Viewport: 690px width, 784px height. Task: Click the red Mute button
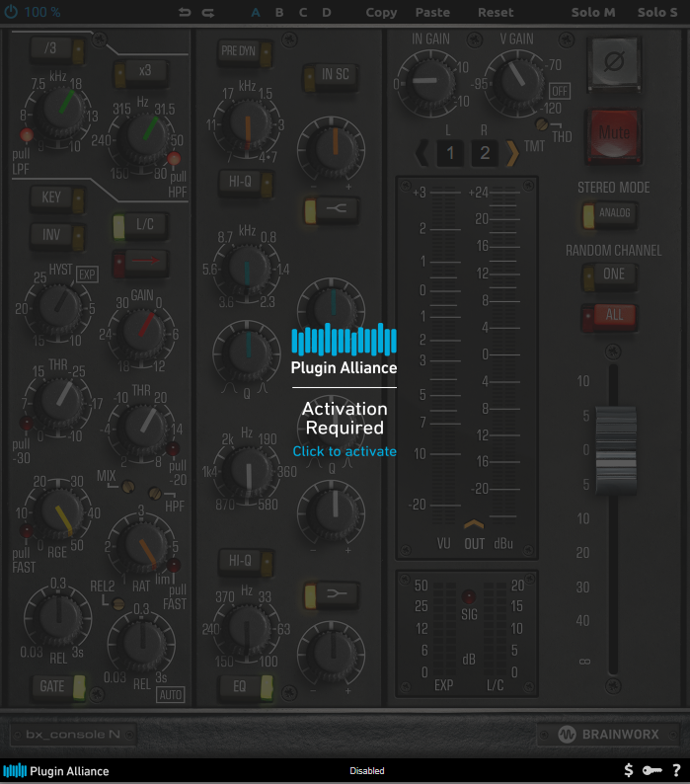click(x=614, y=136)
